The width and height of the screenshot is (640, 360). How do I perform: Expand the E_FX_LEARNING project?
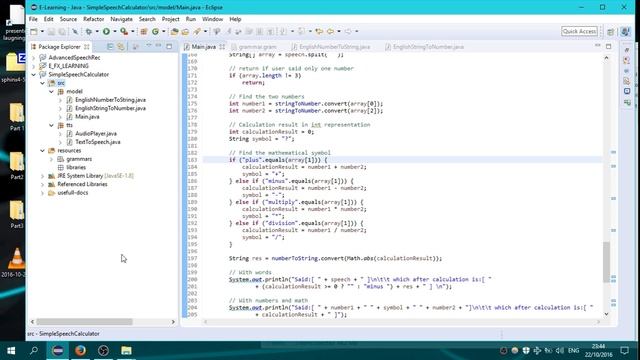tap(33, 66)
